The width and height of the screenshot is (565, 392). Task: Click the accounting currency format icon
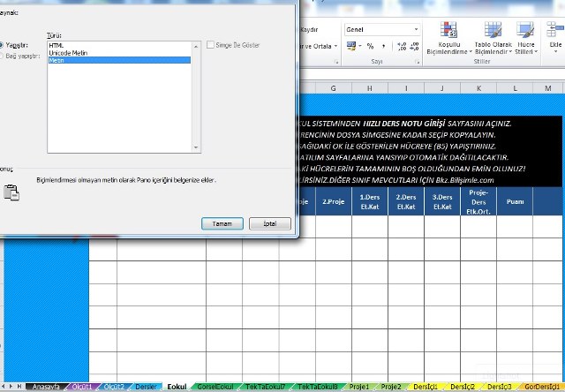pos(351,46)
